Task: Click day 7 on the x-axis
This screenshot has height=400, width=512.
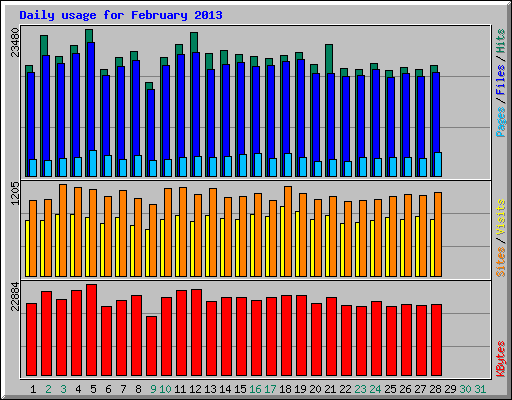Action: pos(123,389)
